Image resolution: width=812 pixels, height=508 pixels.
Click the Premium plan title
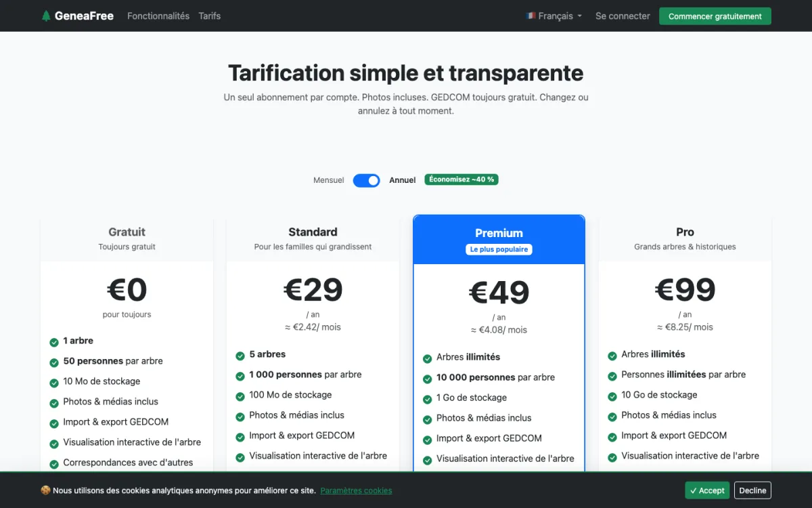499,233
